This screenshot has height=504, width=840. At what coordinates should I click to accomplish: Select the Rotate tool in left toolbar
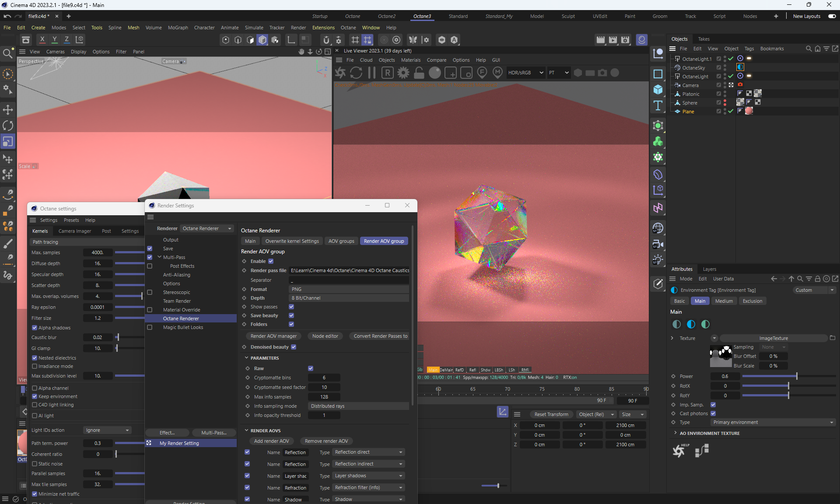coord(8,126)
